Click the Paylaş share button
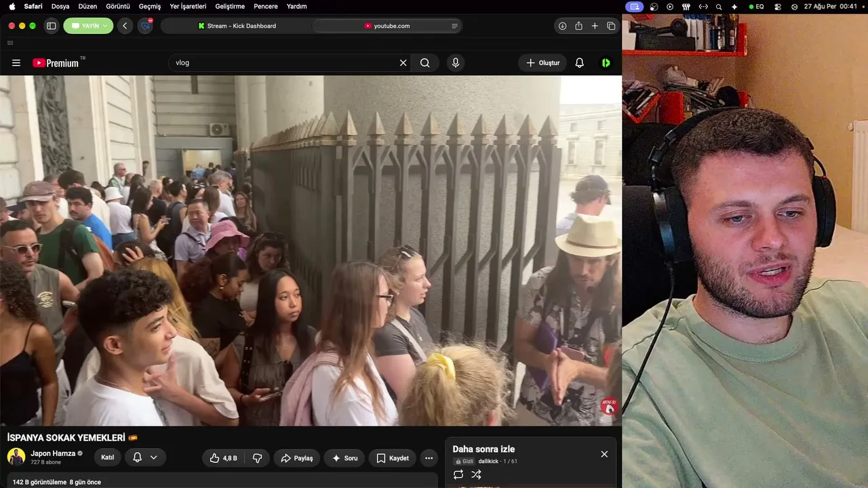The height and width of the screenshot is (488, 868). coord(296,458)
